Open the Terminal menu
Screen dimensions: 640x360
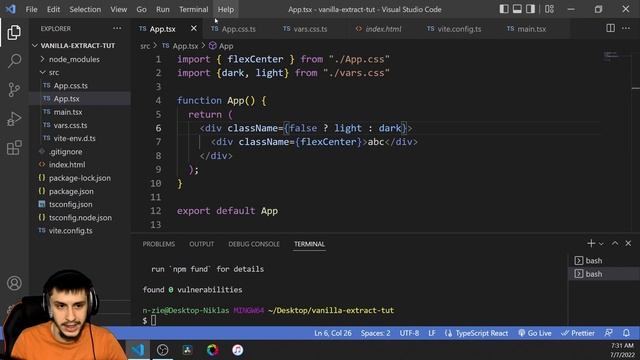[x=193, y=9]
